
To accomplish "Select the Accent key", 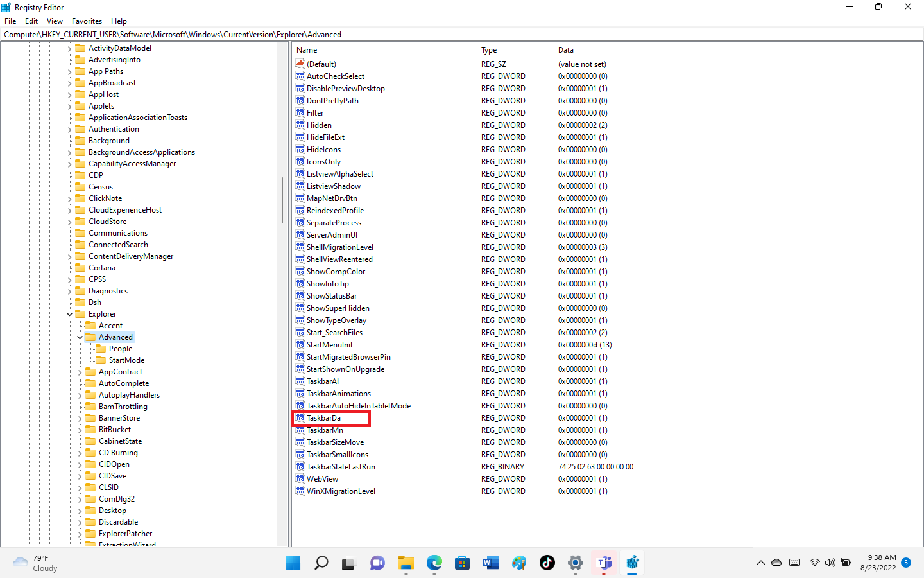I will pos(110,326).
